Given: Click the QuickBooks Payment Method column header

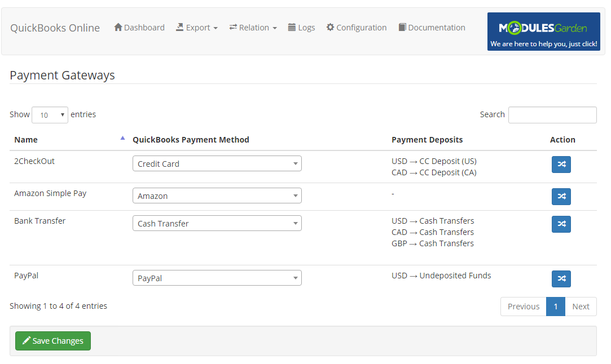Looking at the screenshot, I should point(191,140).
